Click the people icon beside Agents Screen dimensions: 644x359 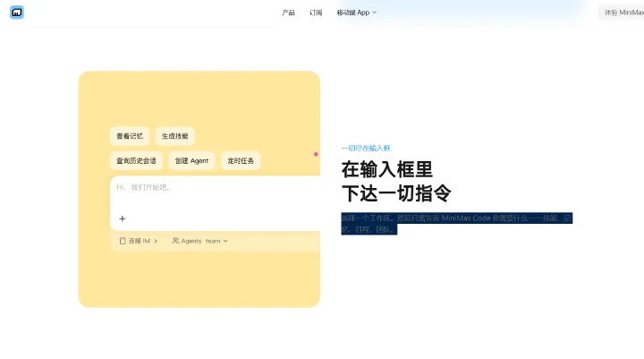pos(175,241)
